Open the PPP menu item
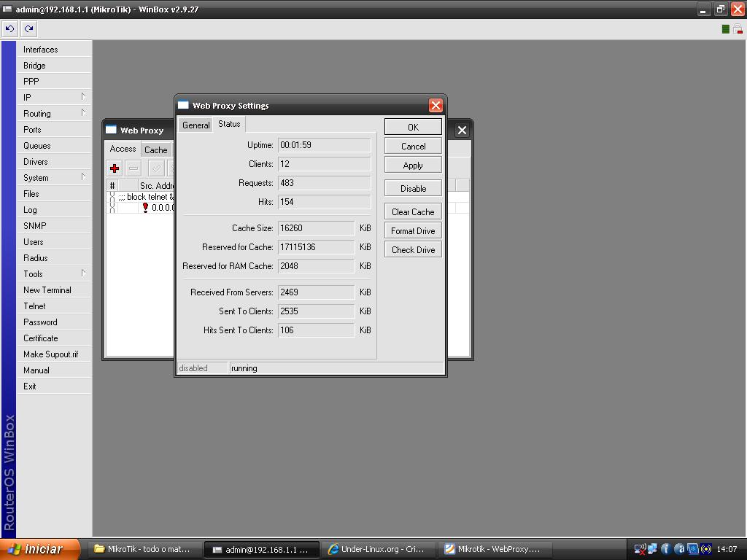The height and width of the screenshot is (560, 747). tap(54, 82)
